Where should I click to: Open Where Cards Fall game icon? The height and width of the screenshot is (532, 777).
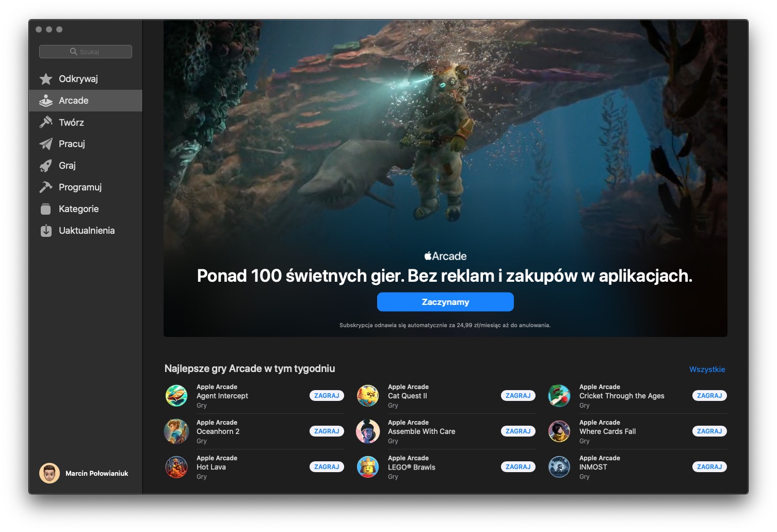coord(559,431)
